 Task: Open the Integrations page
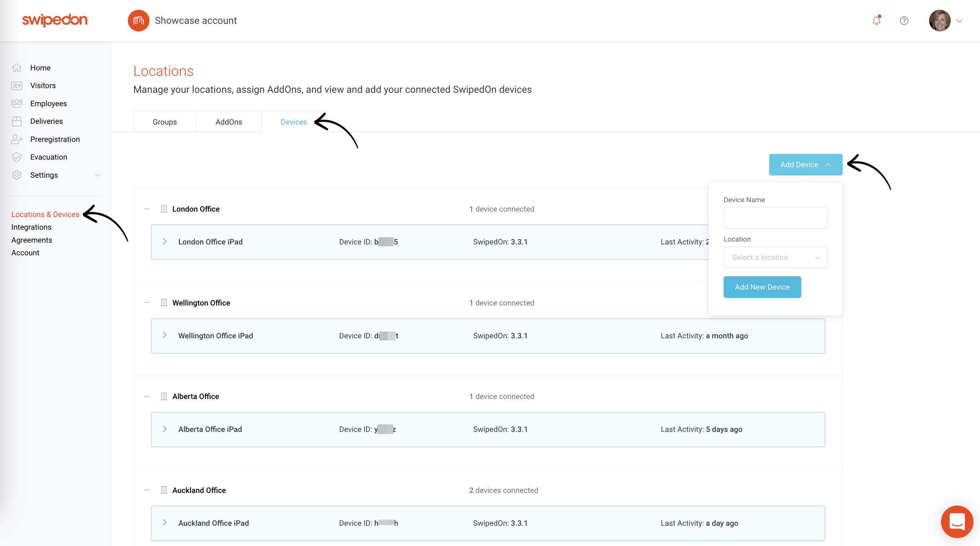(31, 227)
